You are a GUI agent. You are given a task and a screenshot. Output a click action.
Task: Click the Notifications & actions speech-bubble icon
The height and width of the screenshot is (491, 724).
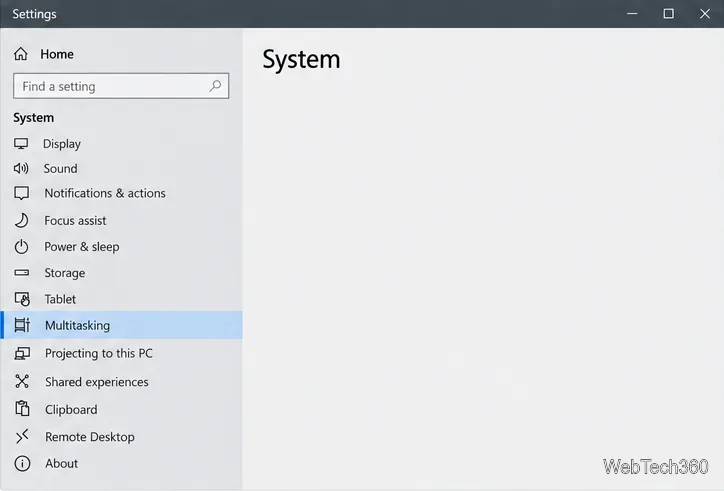coord(21,193)
